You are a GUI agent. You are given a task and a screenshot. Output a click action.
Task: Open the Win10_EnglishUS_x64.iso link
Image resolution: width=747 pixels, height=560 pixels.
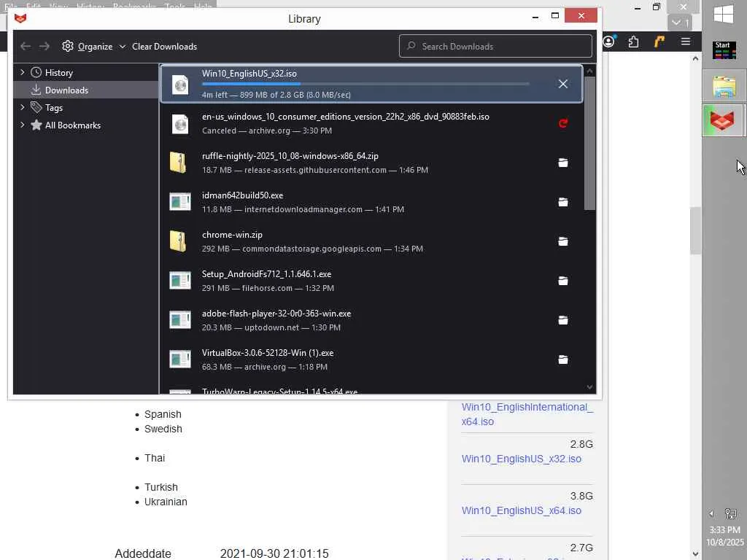pyautogui.click(x=521, y=510)
